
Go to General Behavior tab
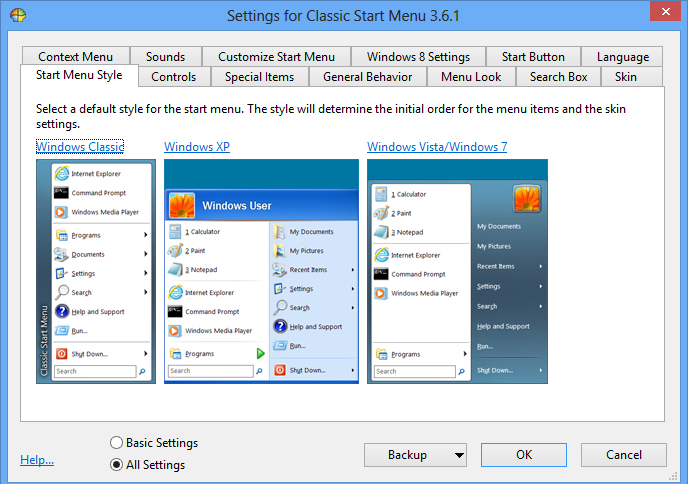click(x=368, y=77)
